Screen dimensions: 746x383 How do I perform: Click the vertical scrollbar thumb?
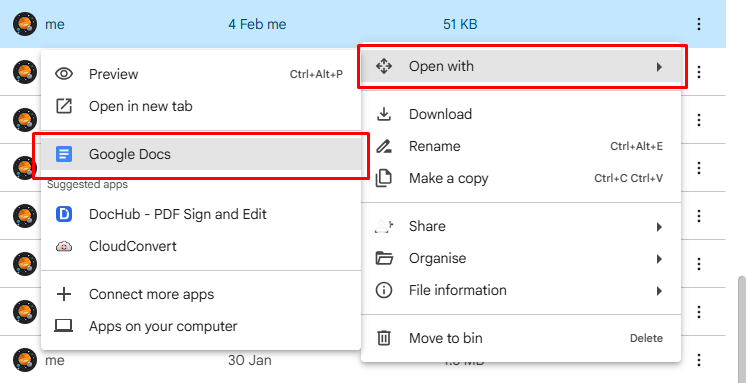click(742, 329)
